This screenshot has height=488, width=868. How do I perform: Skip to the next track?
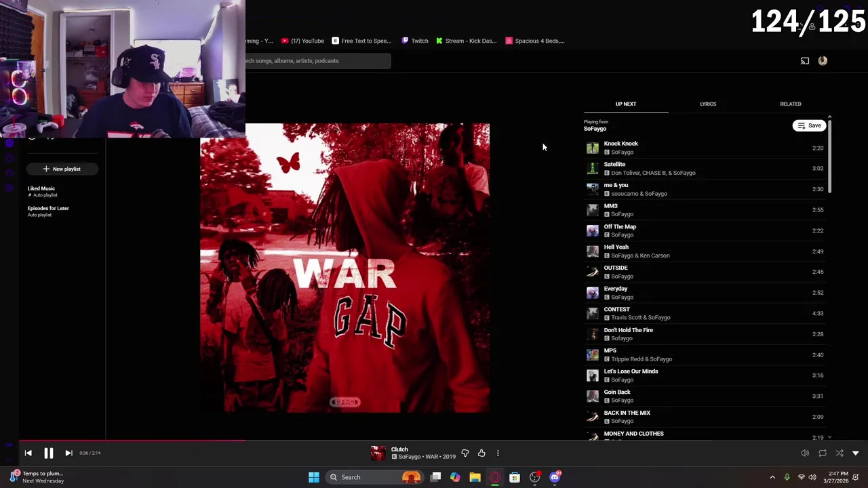68,453
